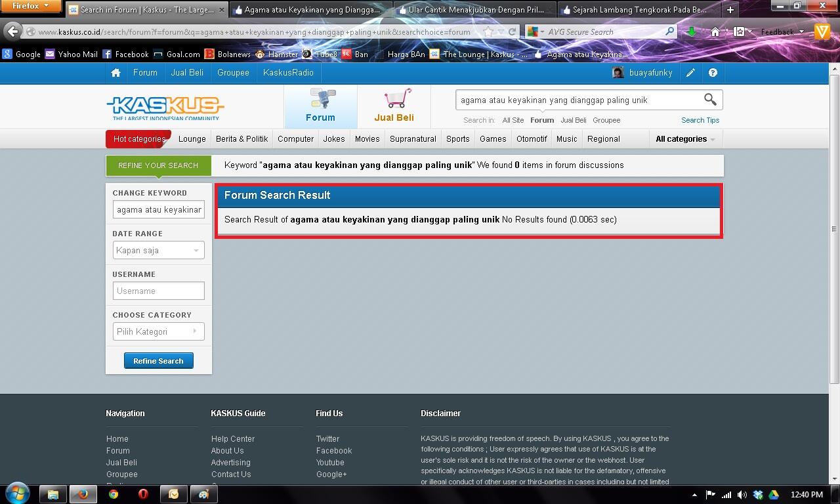Focus the Username input field

(158, 291)
